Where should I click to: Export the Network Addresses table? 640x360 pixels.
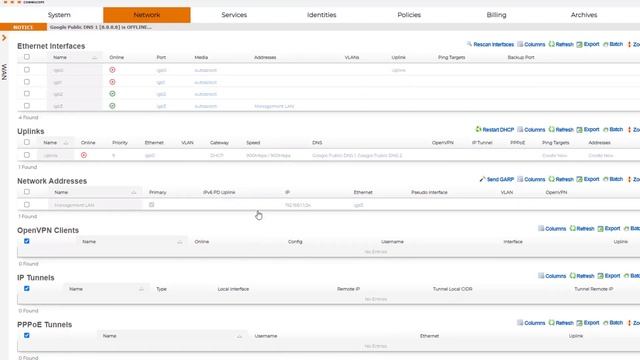588,179
